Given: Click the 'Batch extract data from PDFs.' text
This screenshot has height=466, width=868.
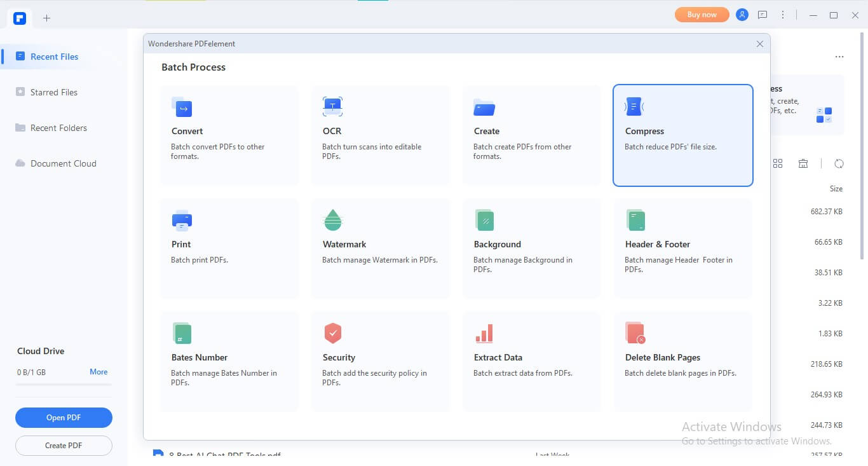Looking at the screenshot, I should [x=523, y=373].
